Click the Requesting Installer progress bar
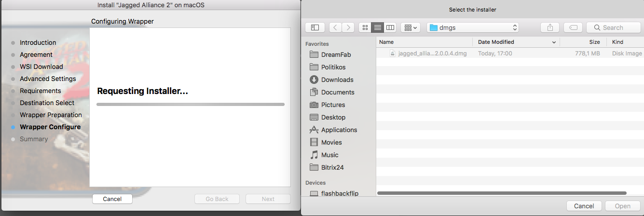Image resolution: width=644 pixels, height=216 pixels. click(191, 104)
